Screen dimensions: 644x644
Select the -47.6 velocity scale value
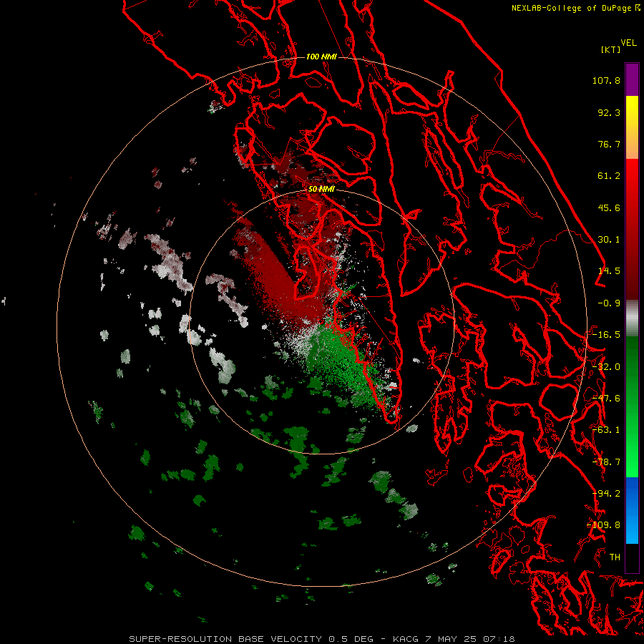[x=606, y=399]
